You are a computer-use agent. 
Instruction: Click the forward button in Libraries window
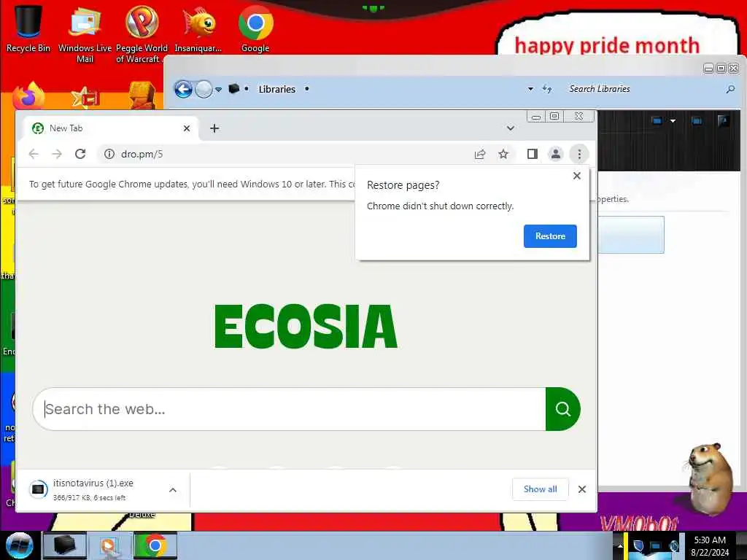click(204, 89)
